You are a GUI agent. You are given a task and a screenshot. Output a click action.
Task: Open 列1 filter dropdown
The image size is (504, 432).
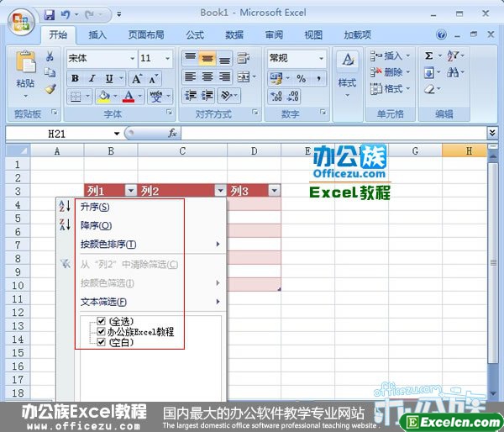pyautogui.click(x=131, y=191)
